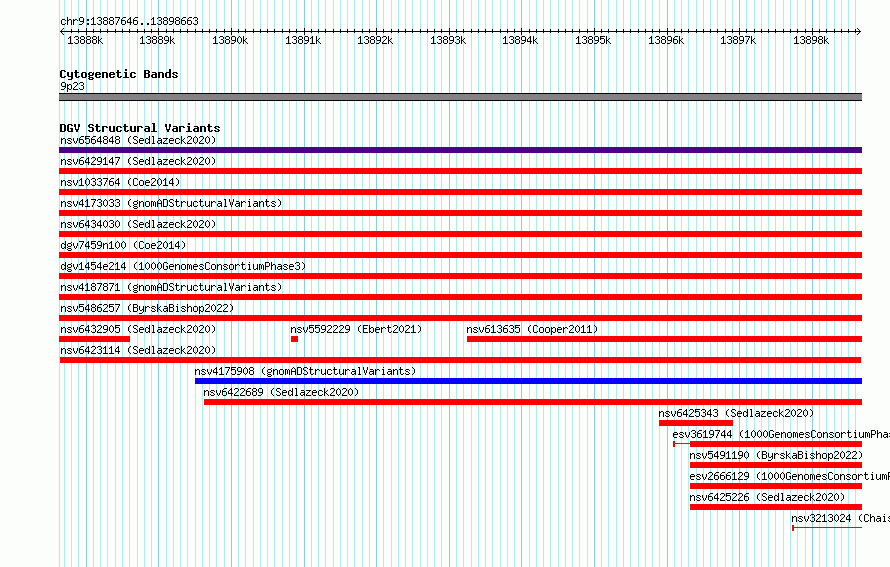Screen dimensions: 890x567
Task: Select the red esv2666129 variant bar
Action: click(x=776, y=486)
